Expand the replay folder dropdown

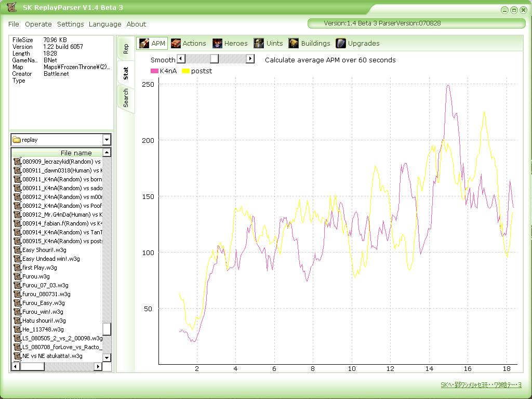107,140
